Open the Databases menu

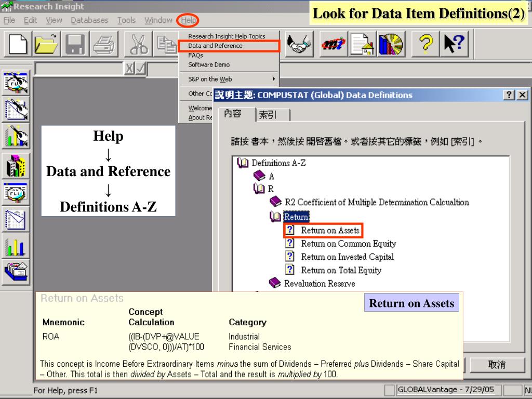[89, 20]
